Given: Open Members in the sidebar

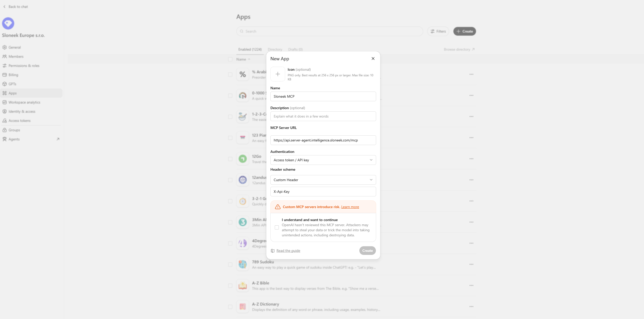Looking at the screenshot, I should point(31,56).
